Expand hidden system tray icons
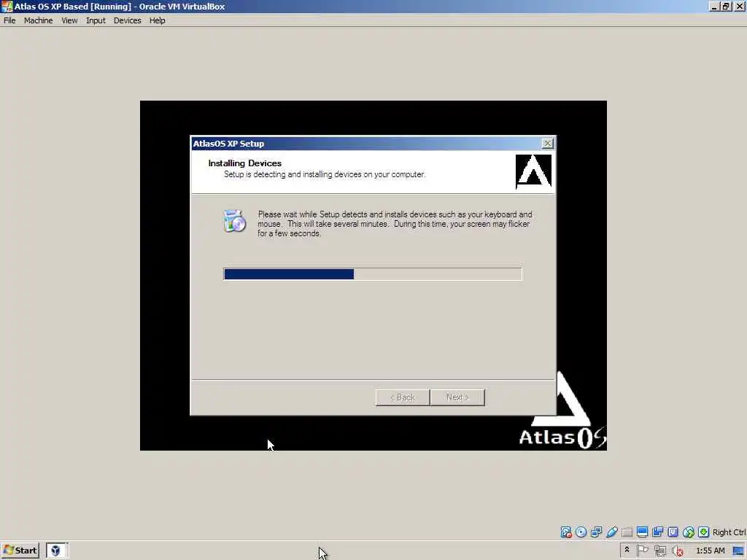 pyautogui.click(x=627, y=550)
